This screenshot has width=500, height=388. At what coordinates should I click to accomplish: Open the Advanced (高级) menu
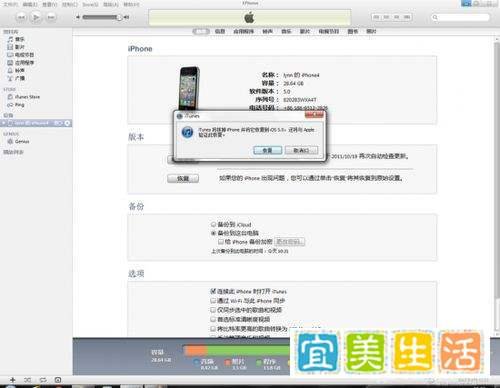click(111, 4)
